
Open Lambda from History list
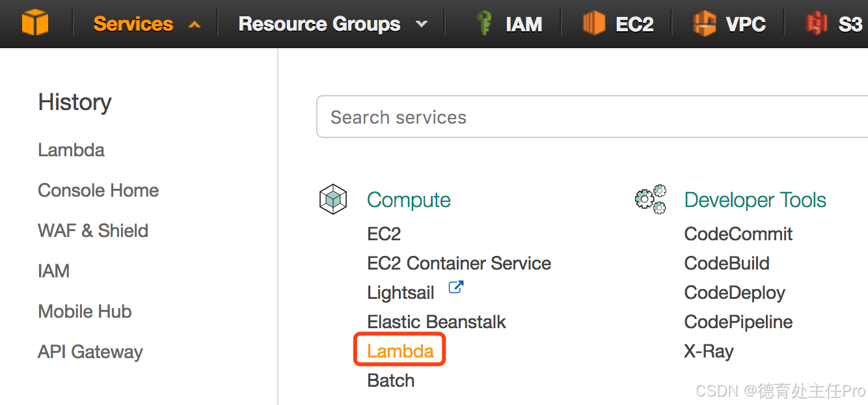coord(71,150)
